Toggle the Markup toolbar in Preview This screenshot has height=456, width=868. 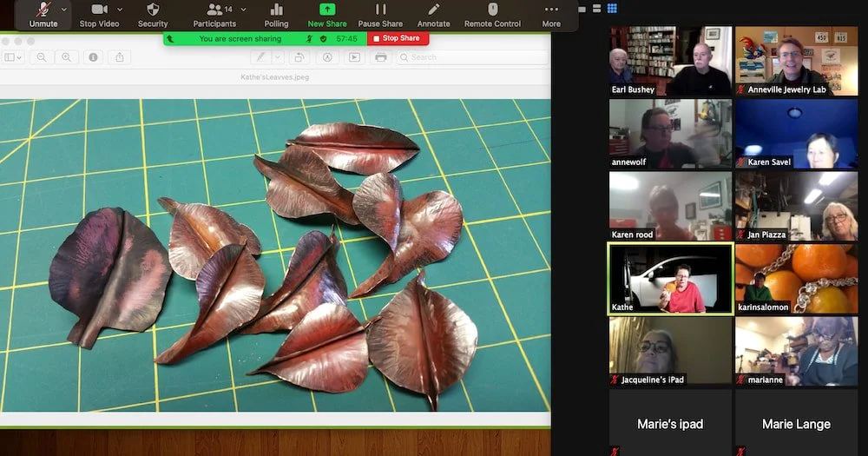327,57
